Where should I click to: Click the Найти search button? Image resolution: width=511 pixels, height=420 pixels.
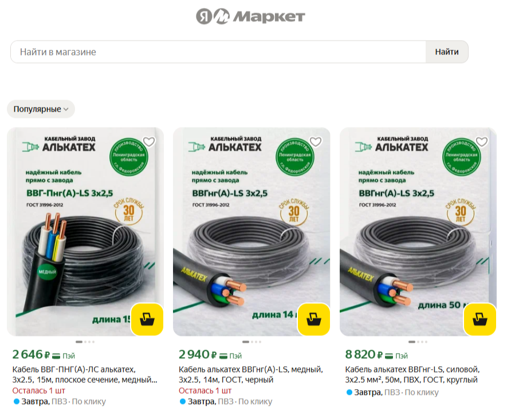point(447,51)
